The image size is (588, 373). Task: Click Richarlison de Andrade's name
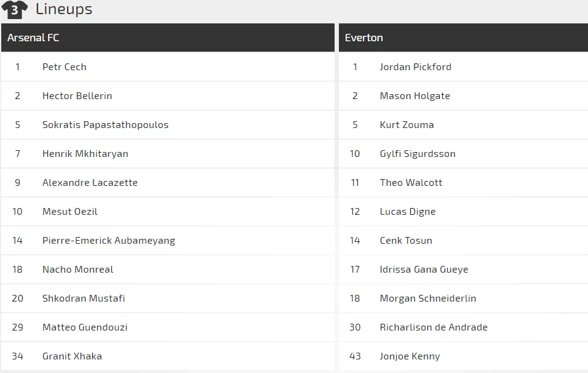433,327
